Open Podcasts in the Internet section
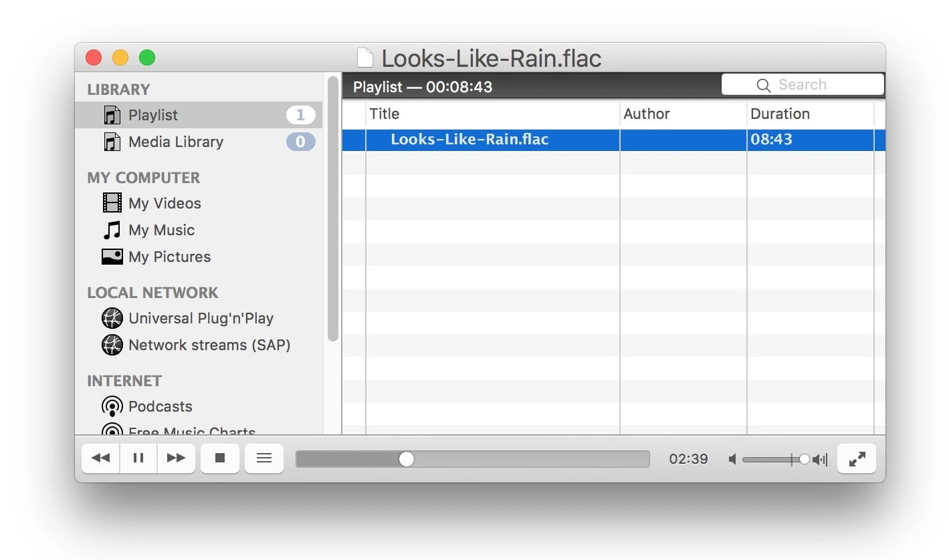949x560 pixels. click(x=160, y=406)
